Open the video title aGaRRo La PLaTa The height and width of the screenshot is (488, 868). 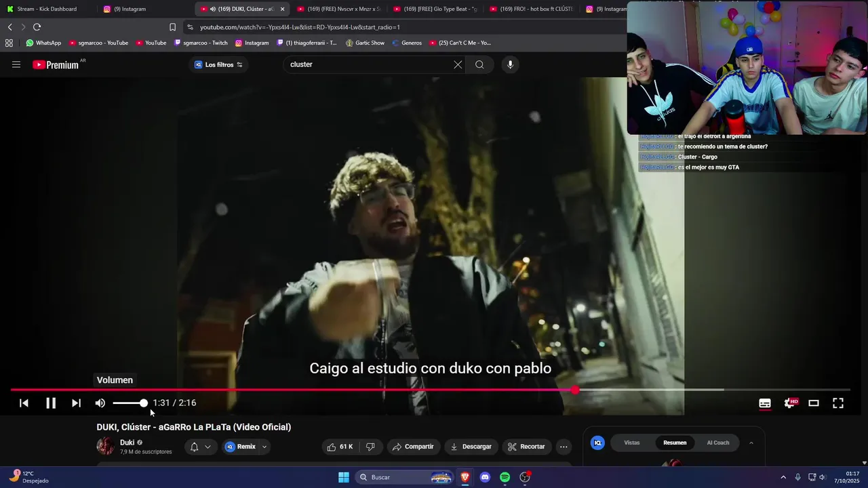pos(194,427)
